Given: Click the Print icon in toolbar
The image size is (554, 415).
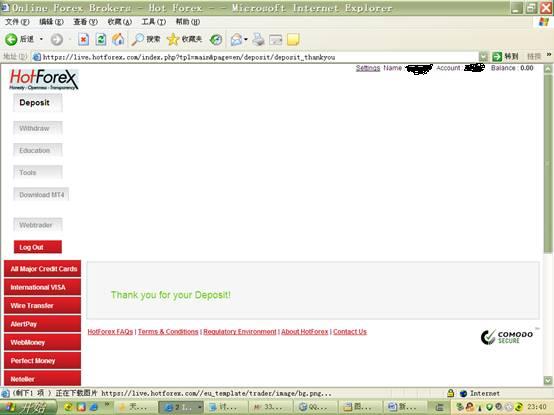Looking at the screenshot, I should [258, 39].
